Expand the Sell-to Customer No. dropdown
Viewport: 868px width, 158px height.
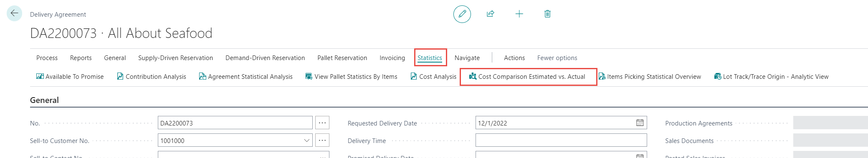[307, 140]
